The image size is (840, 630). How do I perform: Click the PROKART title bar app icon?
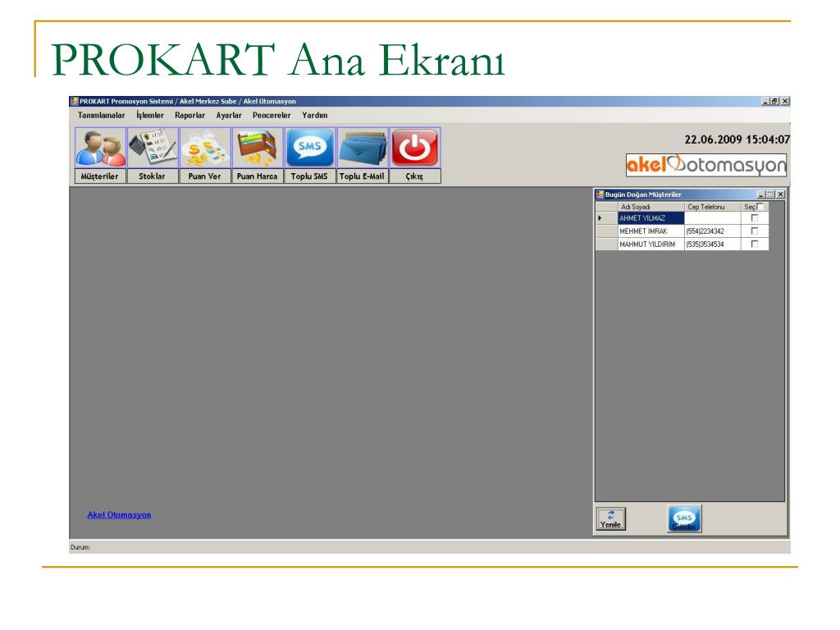point(75,101)
